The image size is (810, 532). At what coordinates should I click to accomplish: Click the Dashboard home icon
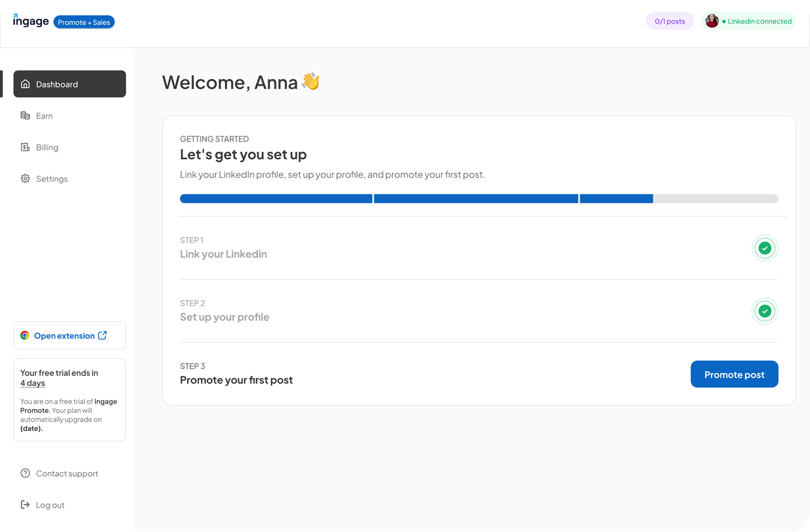click(x=25, y=84)
